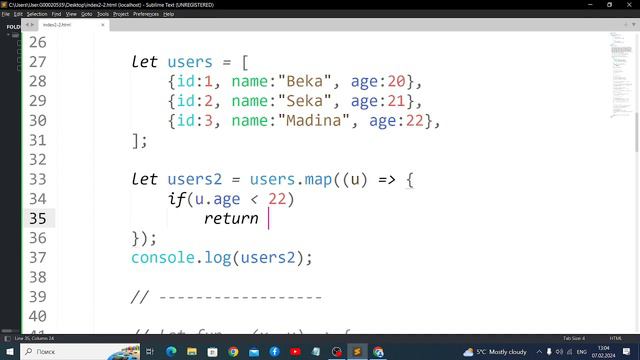Open Mail app from taskbar
The image size is (640, 360).
pos(254,351)
